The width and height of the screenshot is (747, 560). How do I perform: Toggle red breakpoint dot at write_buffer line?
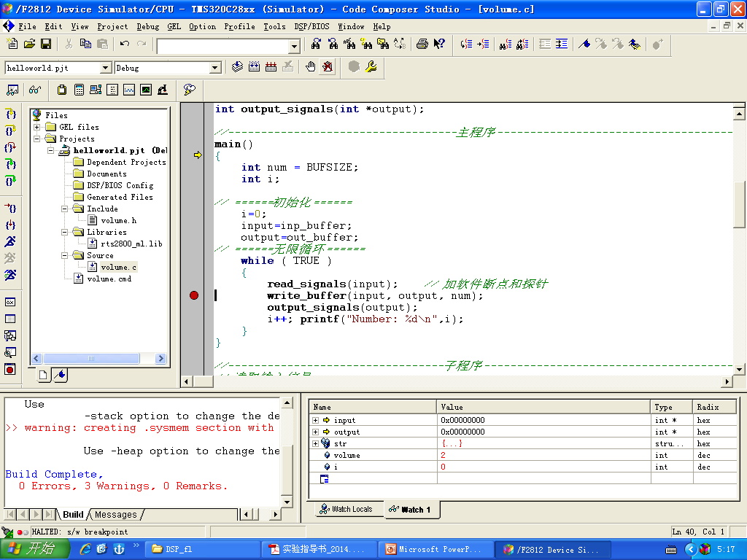pos(194,296)
